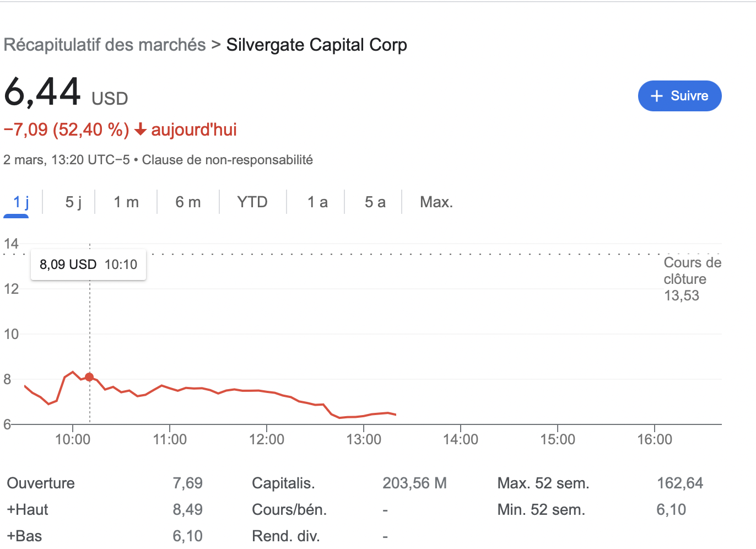Click the red down arrow icon
This screenshot has width=756, height=549.
pyautogui.click(x=141, y=130)
